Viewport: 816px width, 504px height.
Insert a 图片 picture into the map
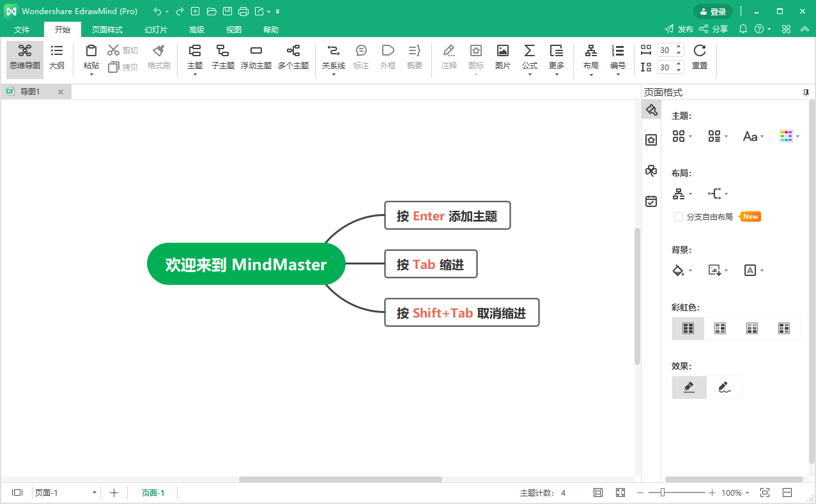point(502,57)
